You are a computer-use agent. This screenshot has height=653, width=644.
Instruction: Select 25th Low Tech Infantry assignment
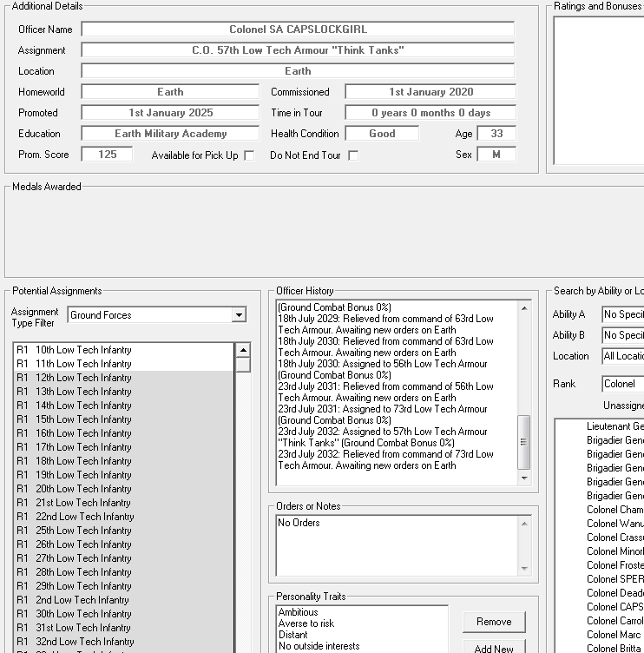click(x=123, y=531)
